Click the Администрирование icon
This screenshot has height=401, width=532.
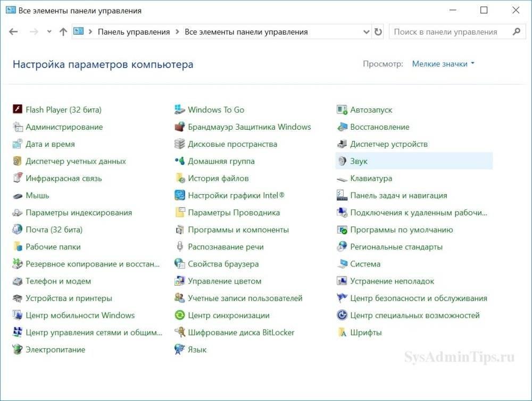(x=18, y=127)
